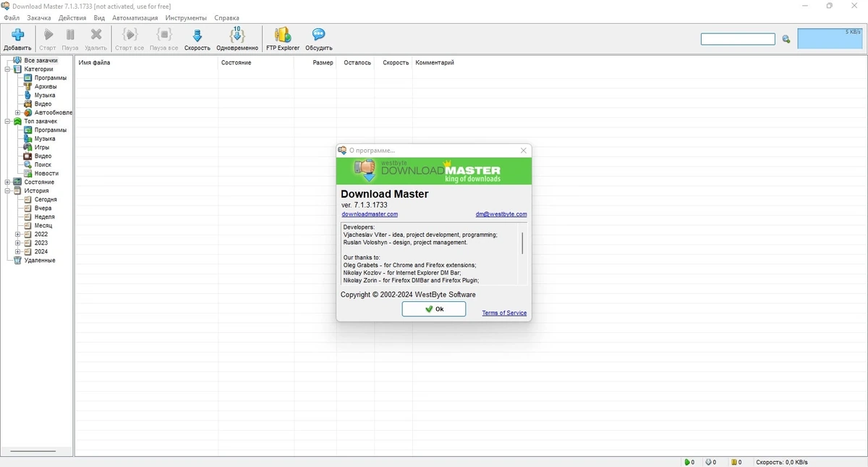Select Игры under Топ закачек

click(x=42, y=148)
